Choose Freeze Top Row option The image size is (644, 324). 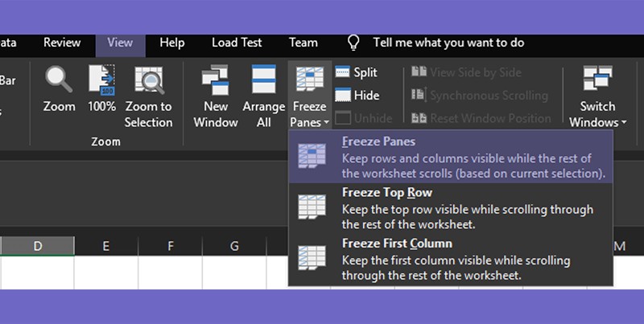pyautogui.click(x=451, y=208)
